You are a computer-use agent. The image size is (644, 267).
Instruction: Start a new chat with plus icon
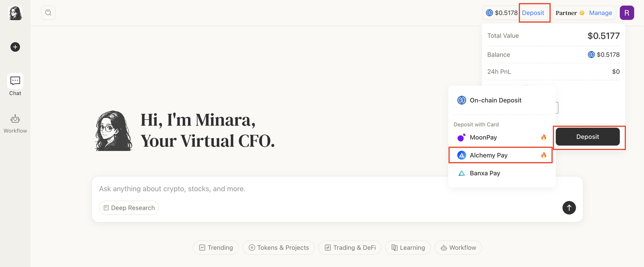click(x=15, y=47)
